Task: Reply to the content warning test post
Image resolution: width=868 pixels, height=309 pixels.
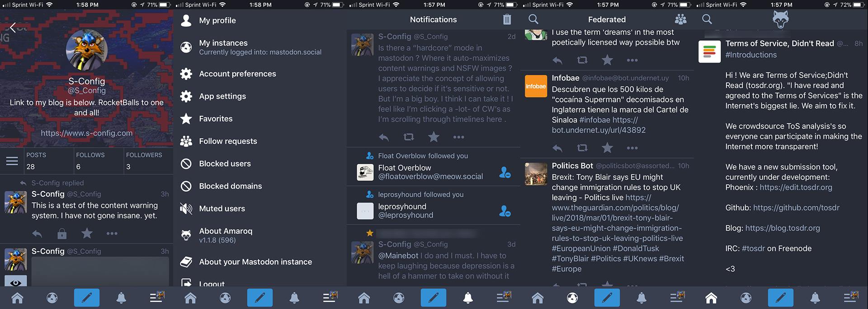Action: [x=37, y=233]
